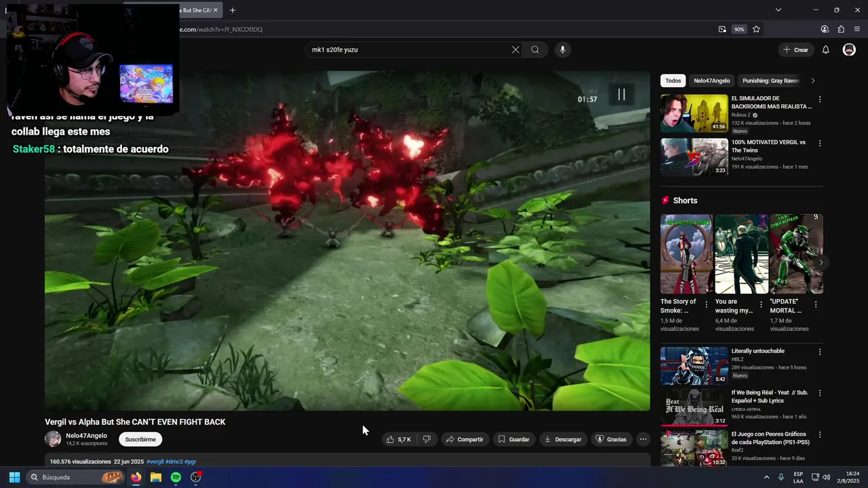
Task: Open options for EL SIMULADOR DE BACKROOMS video
Action: tap(819, 99)
